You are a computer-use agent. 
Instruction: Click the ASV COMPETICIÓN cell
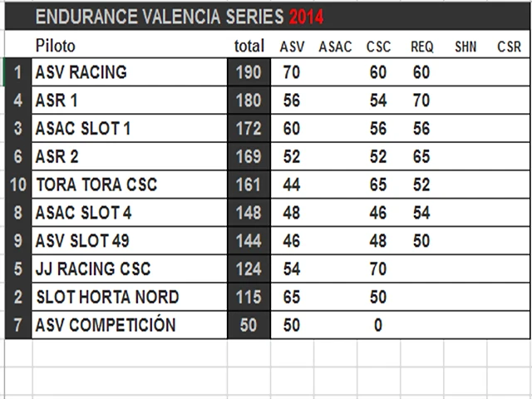tap(130, 325)
